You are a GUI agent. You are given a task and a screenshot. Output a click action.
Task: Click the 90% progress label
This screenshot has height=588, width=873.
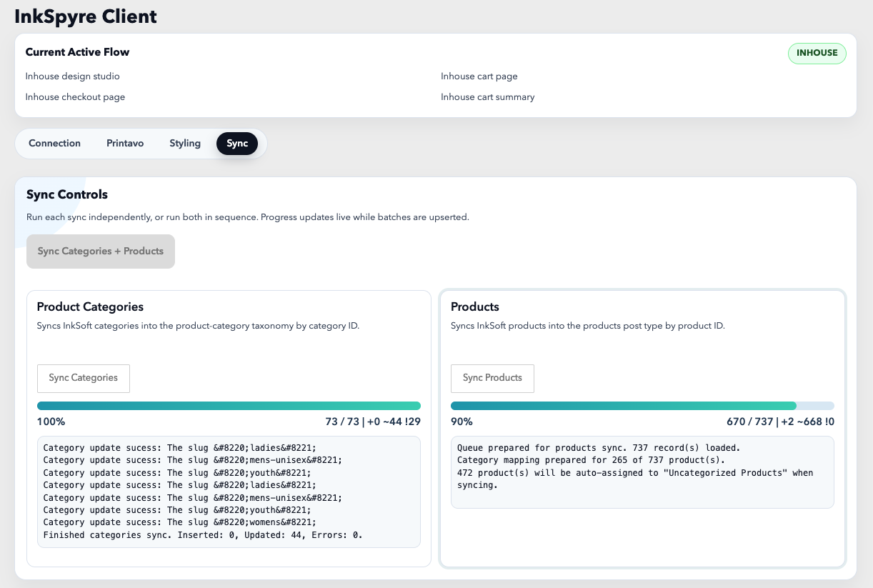[x=462, y=422]
